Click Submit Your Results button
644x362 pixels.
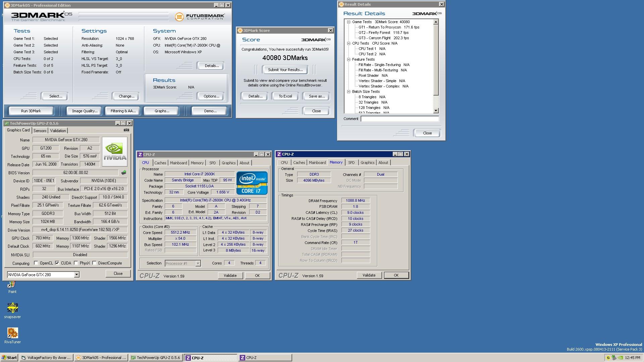click(x=285, y=70)
